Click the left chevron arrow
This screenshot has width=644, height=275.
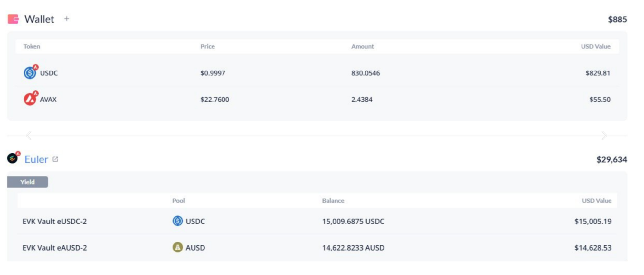29,136
